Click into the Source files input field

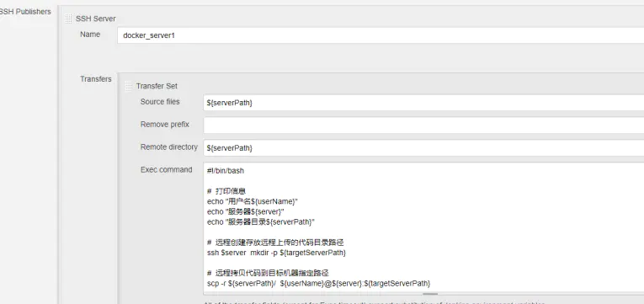coord(423,103)
